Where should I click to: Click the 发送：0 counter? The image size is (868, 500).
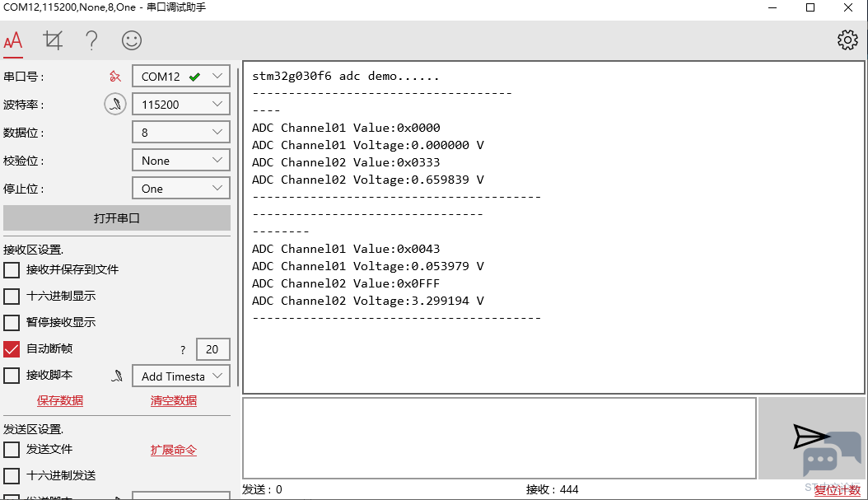(262, 489)
